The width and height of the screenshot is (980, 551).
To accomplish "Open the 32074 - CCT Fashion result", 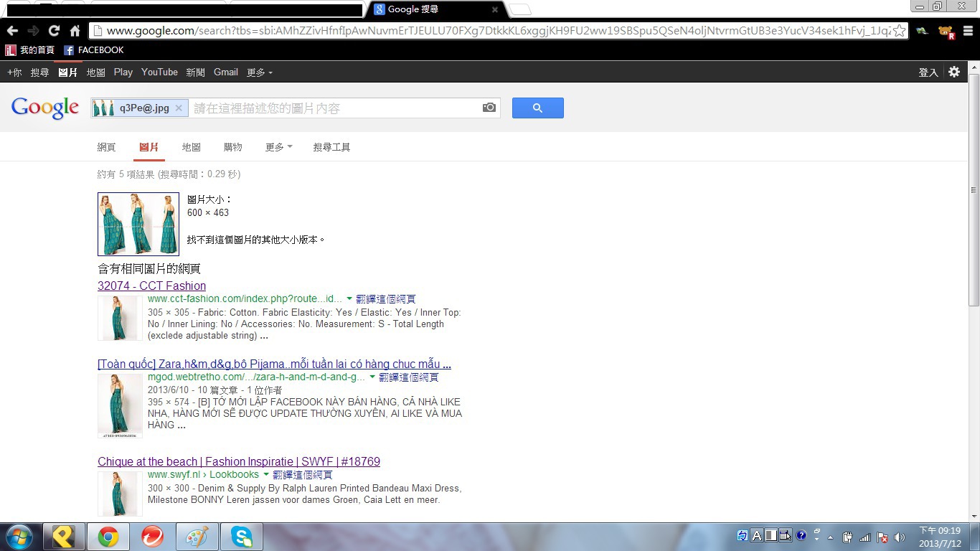I will 151,286.
